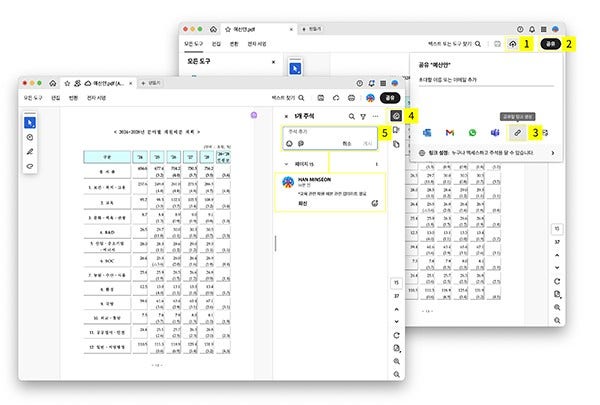Open the comments panel more options
The image size is (600, 405).
coord(375,116)
